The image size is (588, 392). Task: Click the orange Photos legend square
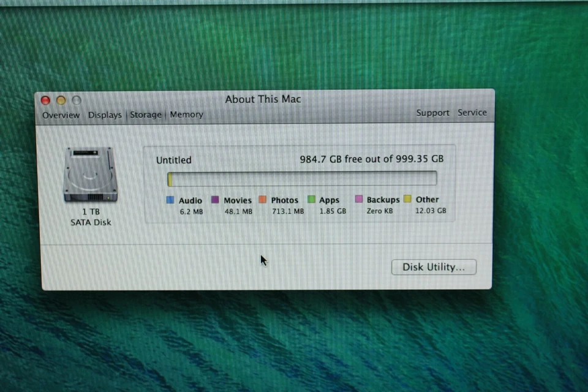click(x=262, y=200)
